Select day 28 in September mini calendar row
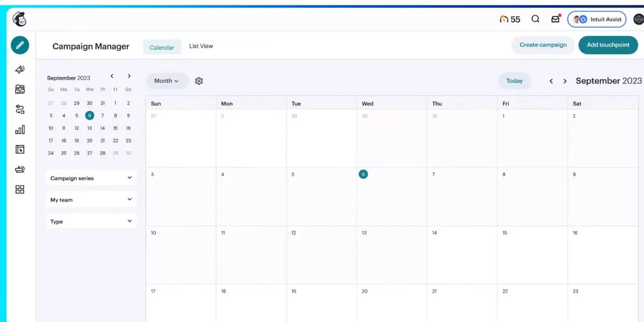This screenshot has height=322, width=644. [x=103, y=153]
